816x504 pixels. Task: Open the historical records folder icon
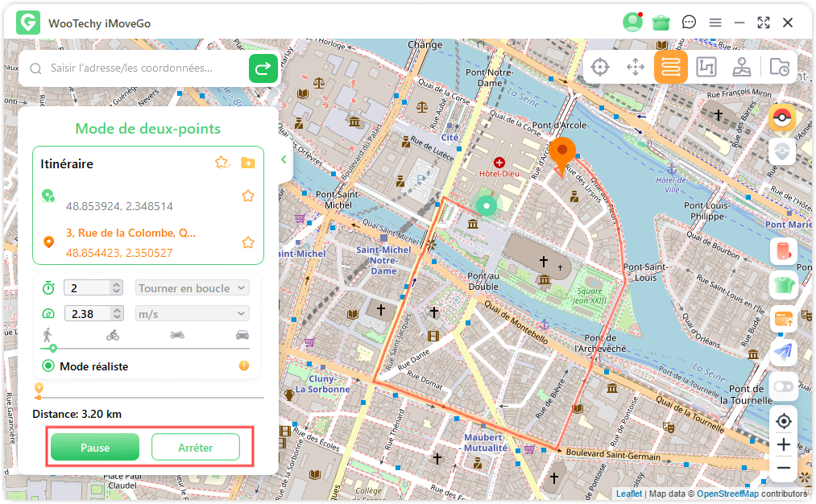(x=779, y=68)
